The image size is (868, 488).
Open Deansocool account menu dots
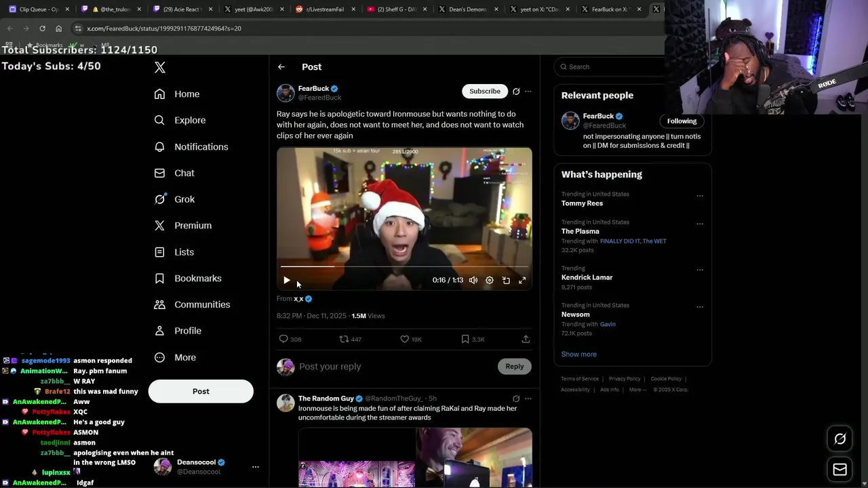pos(256,467)
